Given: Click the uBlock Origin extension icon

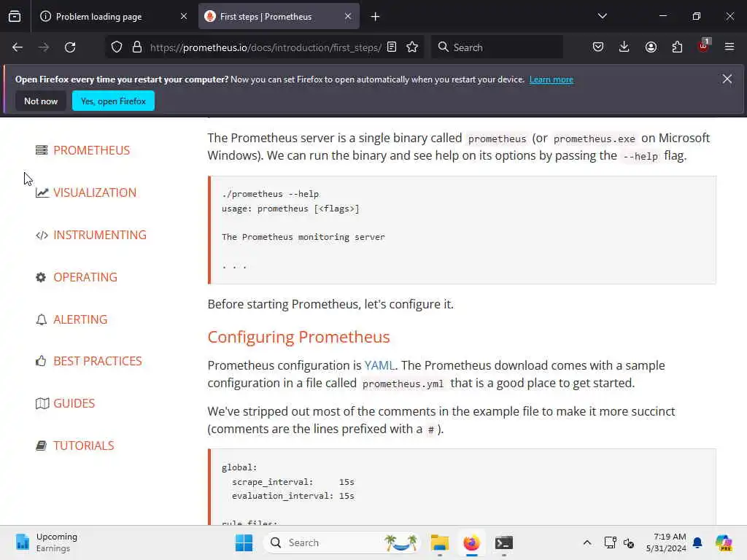Looking at the screenshot, I should [x=704, y=46].
